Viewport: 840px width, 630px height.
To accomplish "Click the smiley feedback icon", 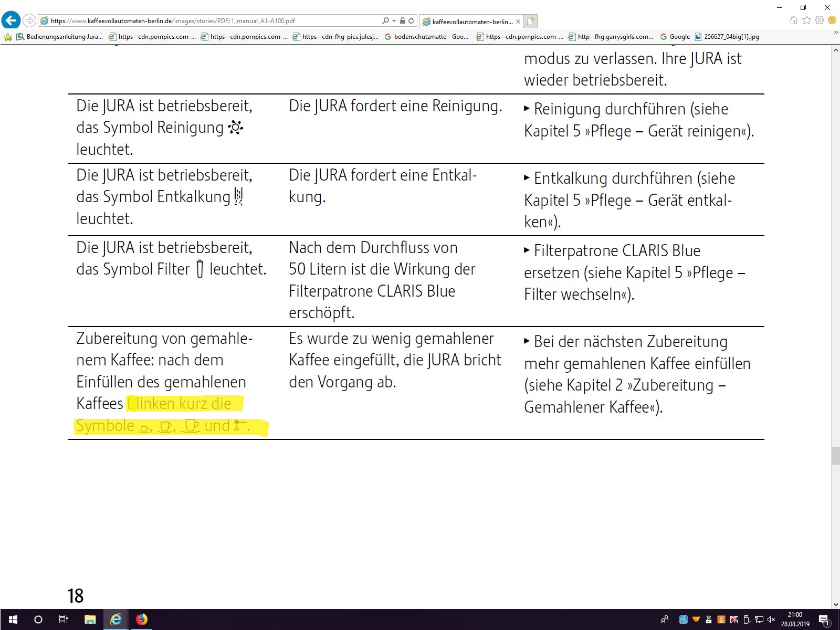I will click(x=832, y=20).
